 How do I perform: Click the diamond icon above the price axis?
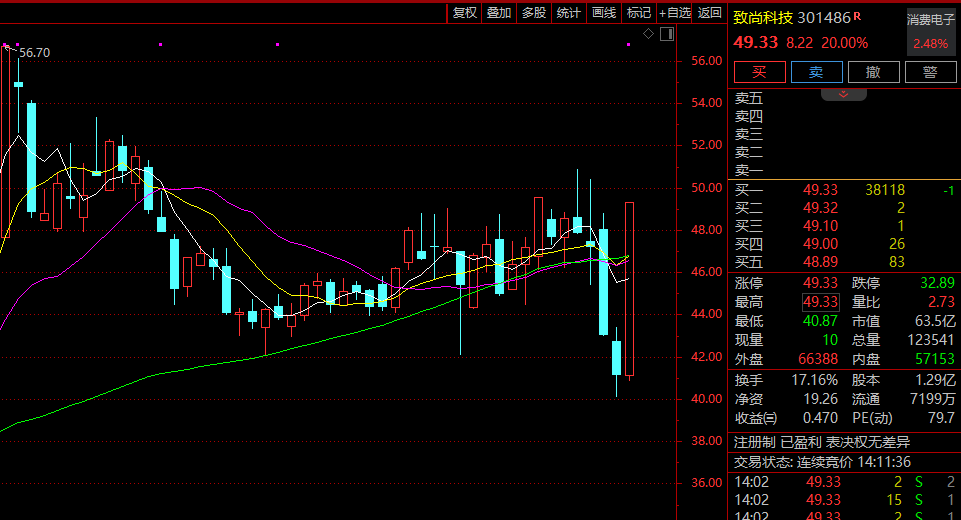648,35
